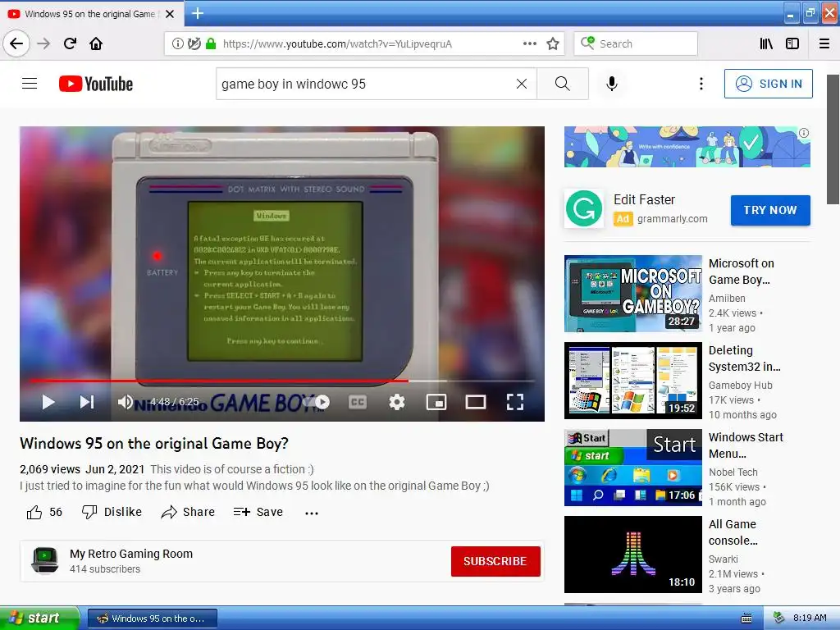Image resolution: width=840 pixels, height=630 pixels.
Task: Open the Edit Faster ad title
Action: tap(644, 199)
